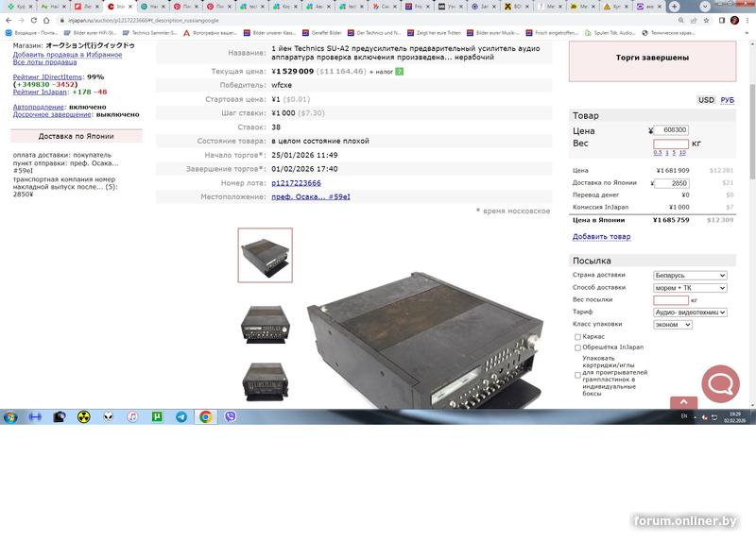The image size is (756, 541).
Task: Click the Доставка по Японии amount field
Action: tap(672, 183)
